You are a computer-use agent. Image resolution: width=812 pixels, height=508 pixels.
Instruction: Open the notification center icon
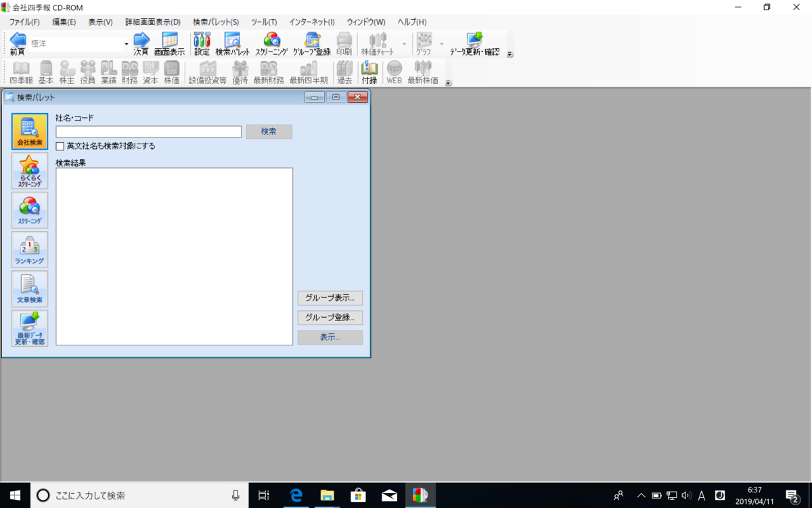[792, 495]
